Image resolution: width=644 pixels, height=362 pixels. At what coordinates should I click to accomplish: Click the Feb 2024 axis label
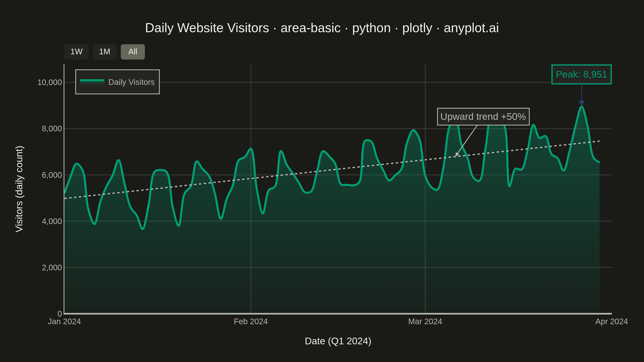(251, 321)
